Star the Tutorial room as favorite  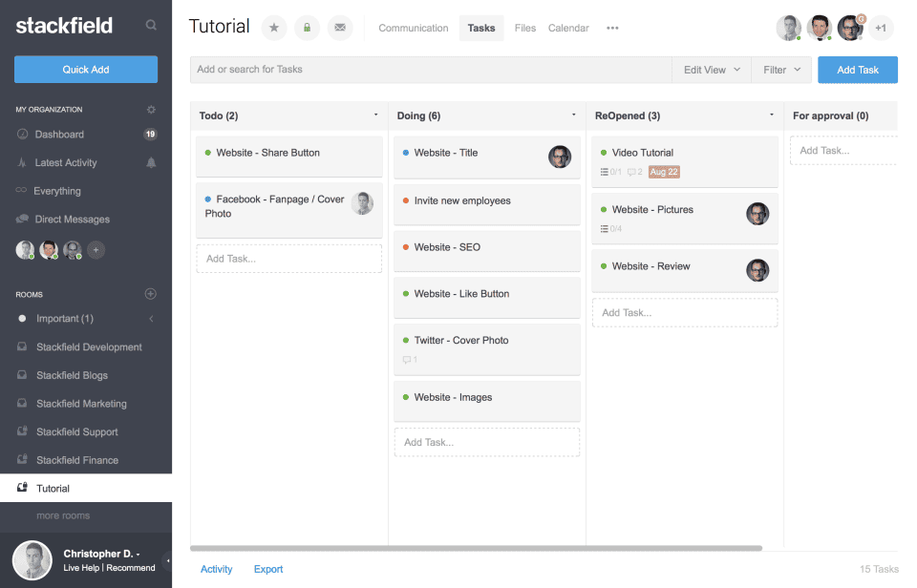(x=274, y=28)
